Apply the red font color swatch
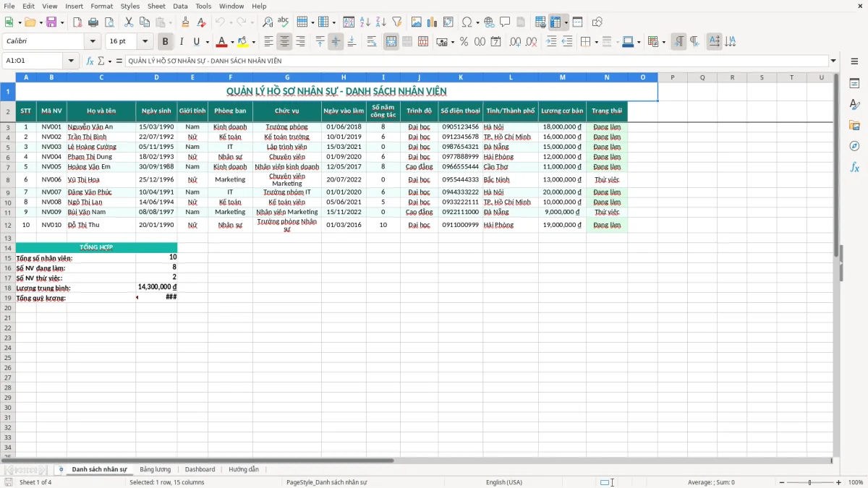Screen dimensions: 868x488 pyautogui.click(x=222, y=42)
